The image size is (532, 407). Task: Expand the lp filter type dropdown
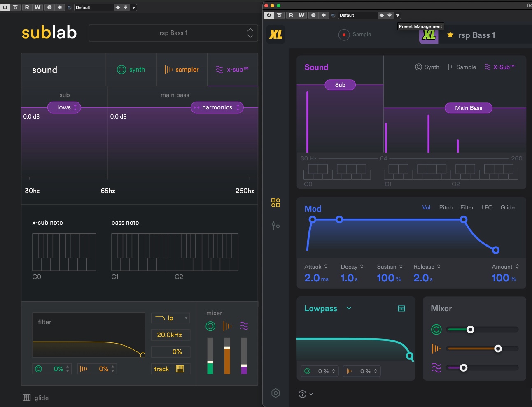point(170,318)
